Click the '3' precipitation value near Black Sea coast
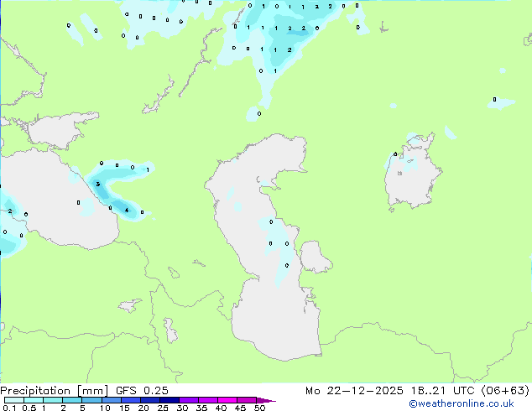 (97, 185)
